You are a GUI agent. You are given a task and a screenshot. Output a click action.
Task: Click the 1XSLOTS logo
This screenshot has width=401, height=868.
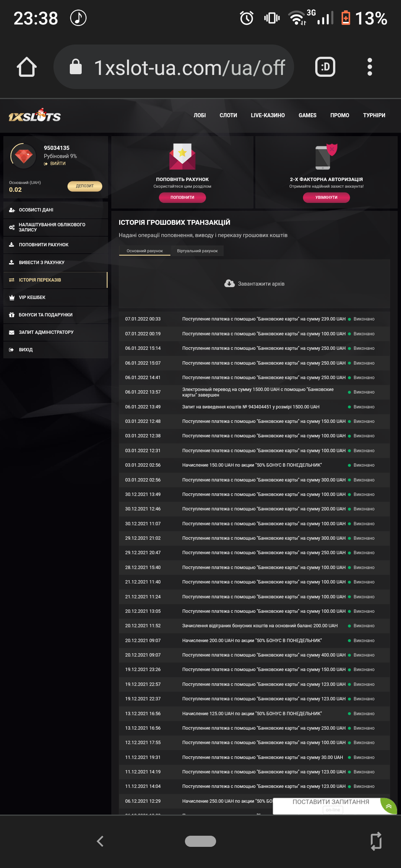35,115
